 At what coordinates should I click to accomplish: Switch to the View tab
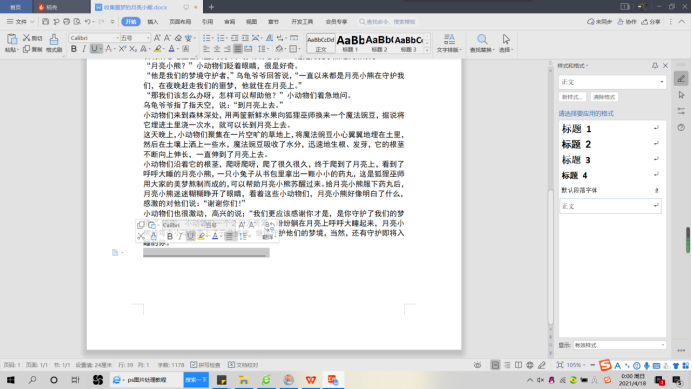(x=252, y=21)
